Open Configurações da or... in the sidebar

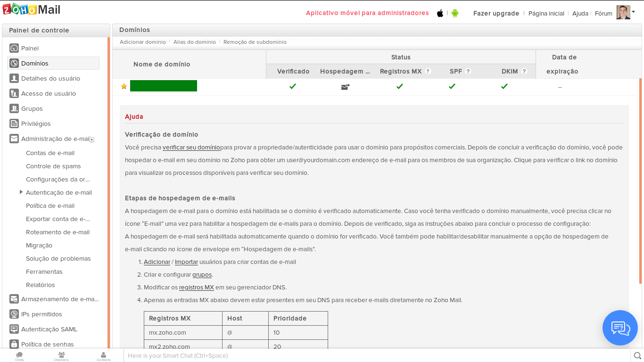tap(58, 179)
